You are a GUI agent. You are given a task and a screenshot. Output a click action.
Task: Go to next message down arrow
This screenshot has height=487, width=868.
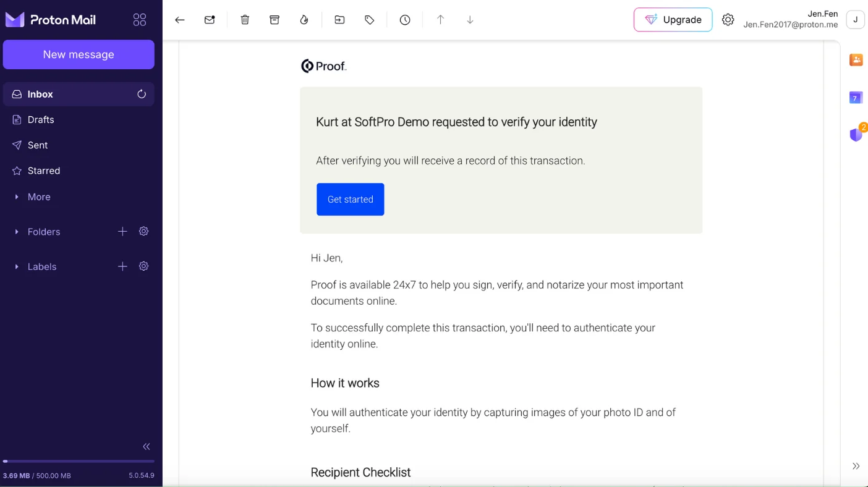coord(470,20)
